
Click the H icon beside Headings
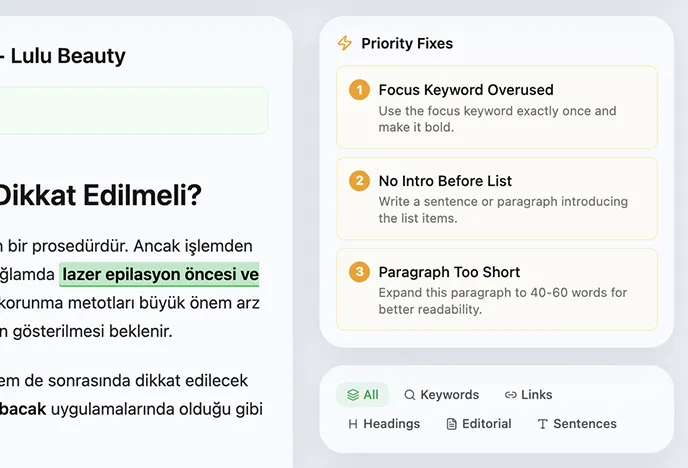pyautogui.click(x=352, y=424)
